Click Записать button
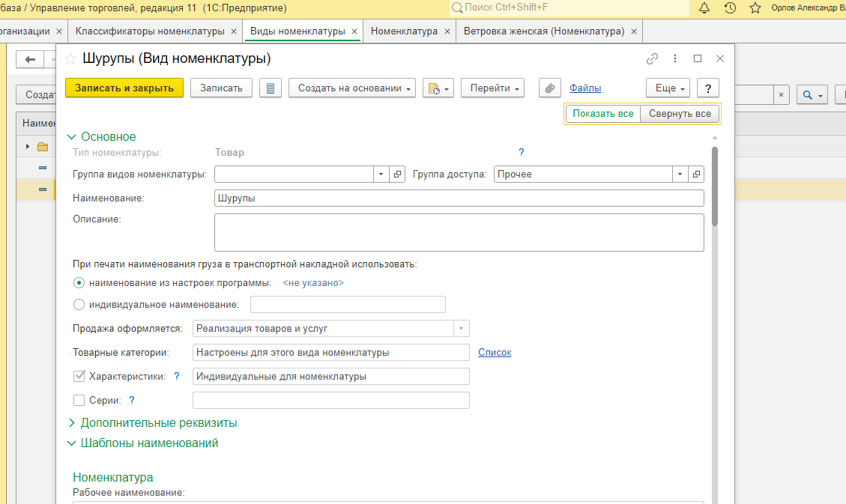The width and height of the screenshot is (846, 504). point(221,88)
